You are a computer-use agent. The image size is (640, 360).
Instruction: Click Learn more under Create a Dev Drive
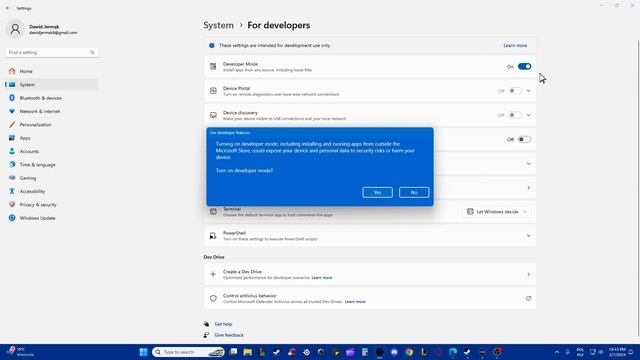pyautogui.click(x=322, y=278)
